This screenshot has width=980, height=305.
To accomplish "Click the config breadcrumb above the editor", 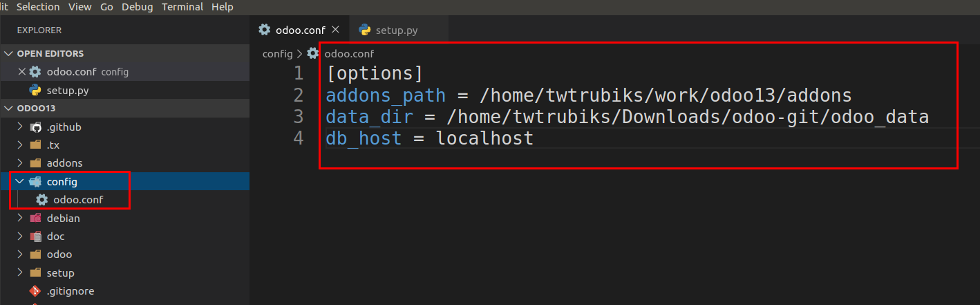I will click(277, 53).
